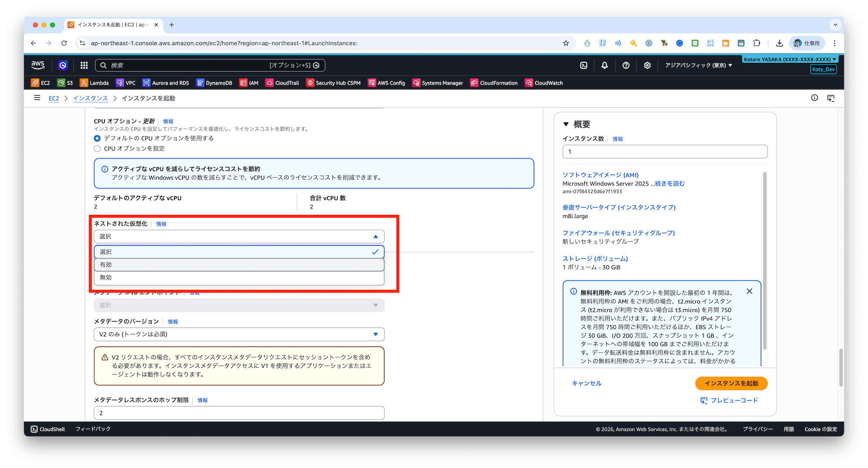Viewport: 868px width, 468px height.
Task: Open the AWS settings gear
Action: [x=647, y=65]
